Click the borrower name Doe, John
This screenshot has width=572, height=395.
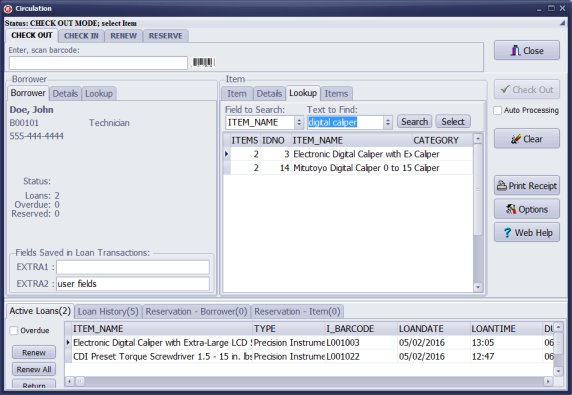click(x=32, y=109)
